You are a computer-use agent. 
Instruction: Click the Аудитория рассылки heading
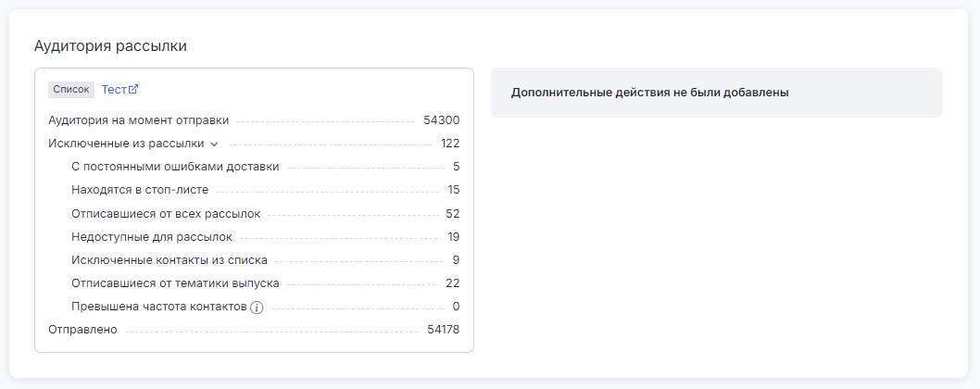pos(110,45)
